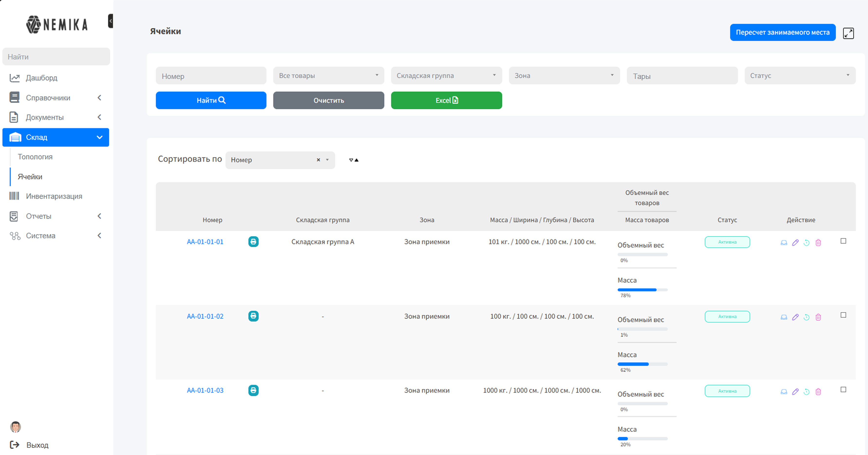868x455 pixels.
Task: Open the Зона filter dropdown
Action: tap(564, 76)
